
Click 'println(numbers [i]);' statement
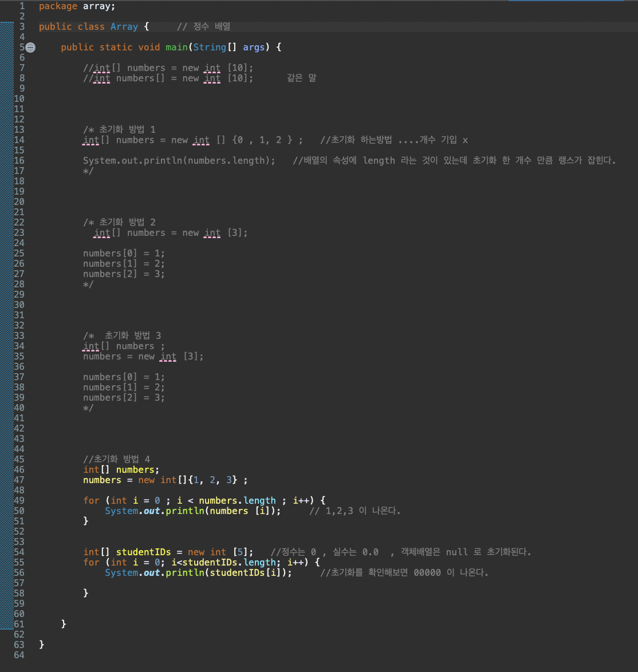tap(223, 511)
